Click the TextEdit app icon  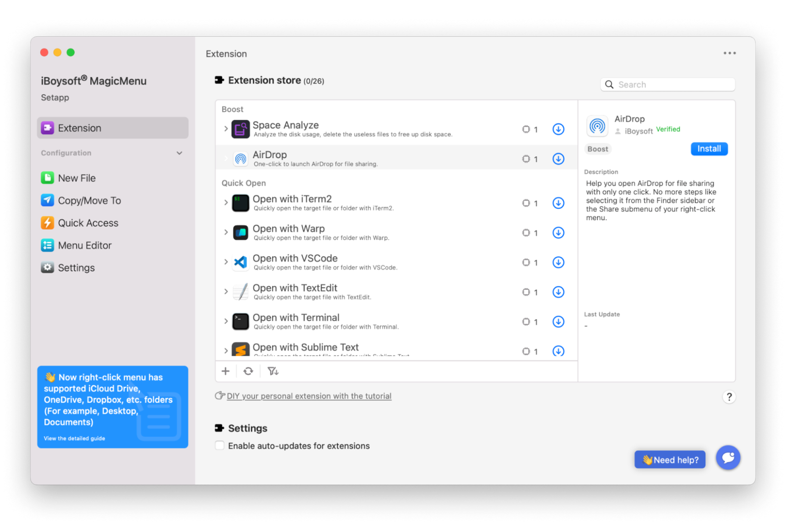point(241,292)
